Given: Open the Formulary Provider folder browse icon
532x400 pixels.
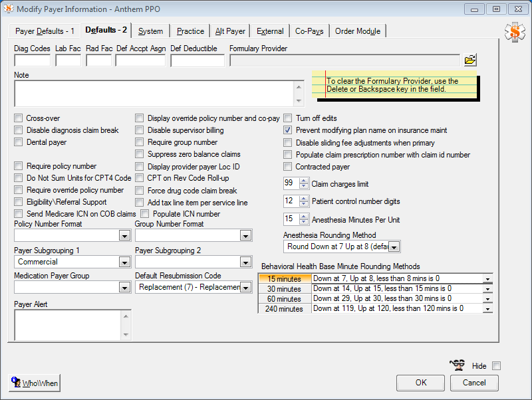Looking at the screenshot, I should coord(470,60).
